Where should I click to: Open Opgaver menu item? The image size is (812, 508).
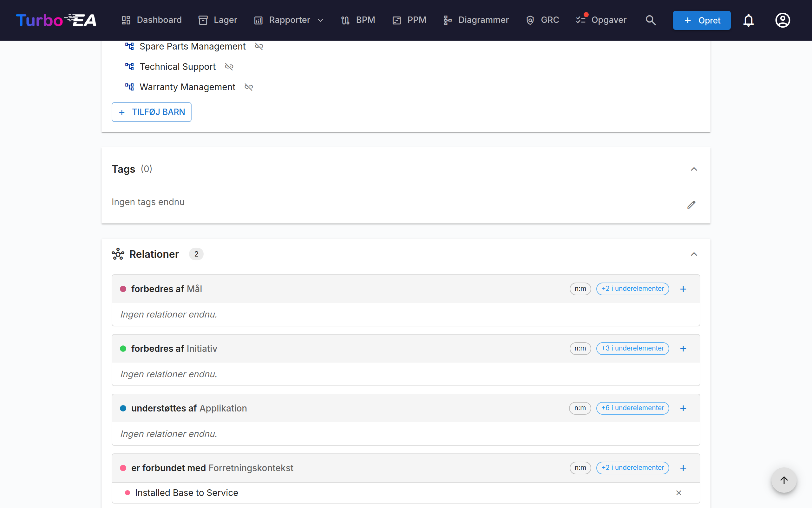click(601, 20)
